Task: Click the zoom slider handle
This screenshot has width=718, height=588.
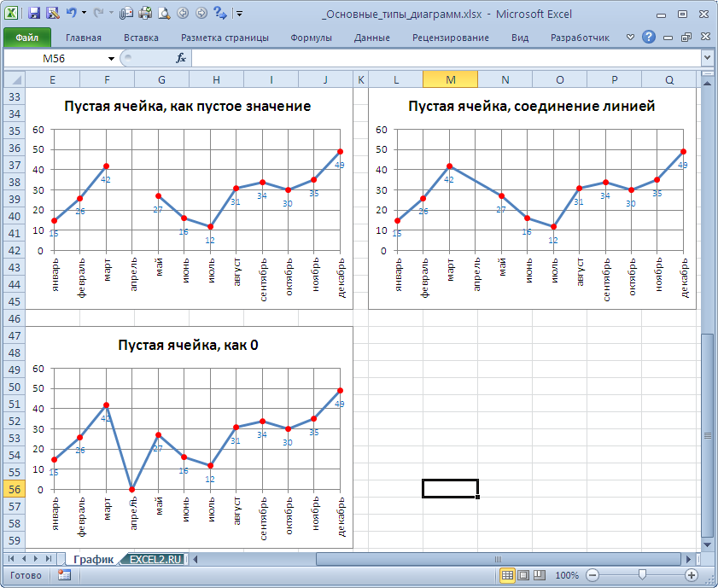Action: (x=642, y=575)
